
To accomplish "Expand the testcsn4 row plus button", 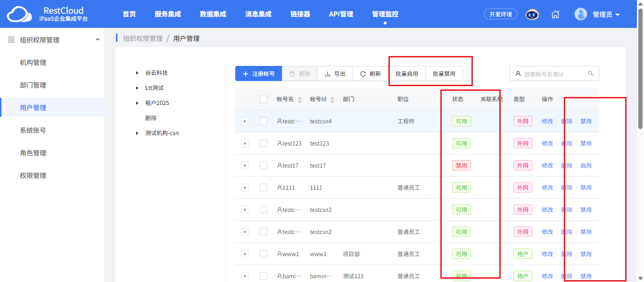I will [x=245, y=121].
